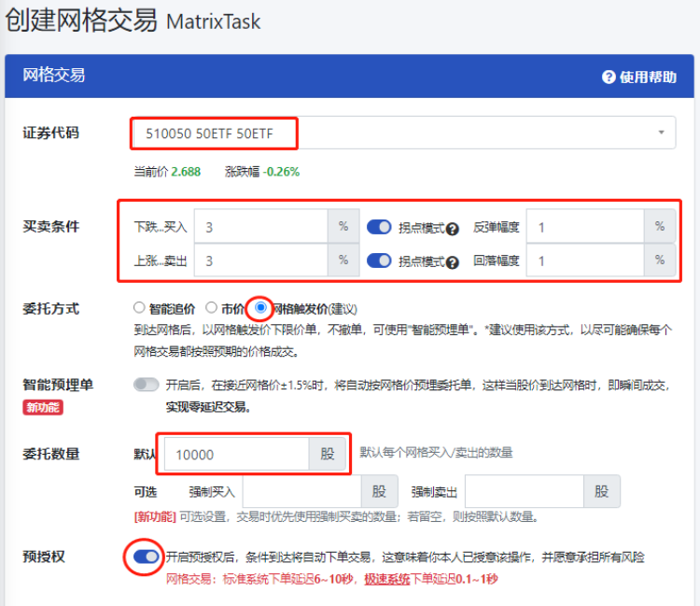Screen dimensions: 700x606
Task: Click the [新功能] red text under 可选
Action: 155,517
